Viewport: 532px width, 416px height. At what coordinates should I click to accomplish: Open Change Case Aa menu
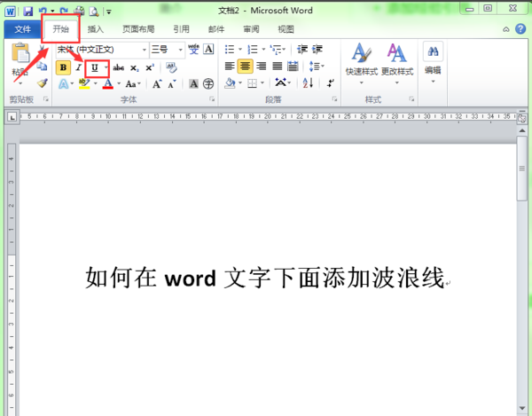click(133, 83)
